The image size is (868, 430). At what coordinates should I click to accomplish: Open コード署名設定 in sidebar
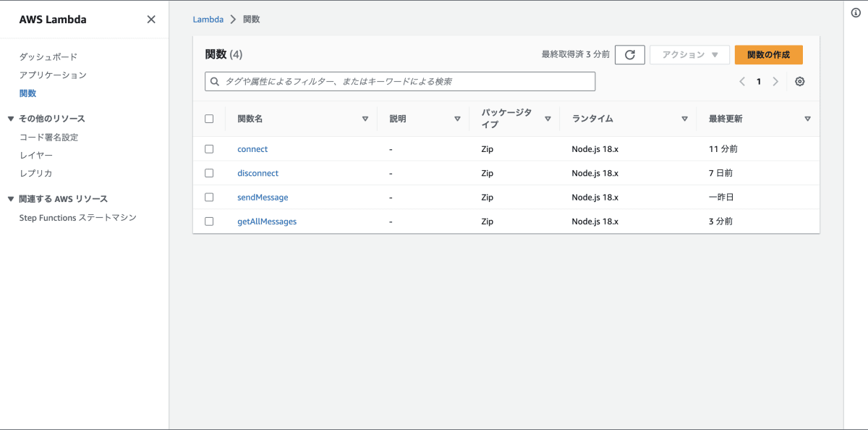pyautogui.click(x=48, y=138)
